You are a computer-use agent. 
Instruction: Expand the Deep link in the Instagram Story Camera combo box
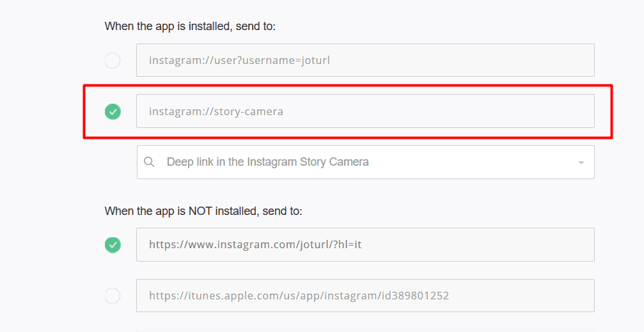pos(366,162)
